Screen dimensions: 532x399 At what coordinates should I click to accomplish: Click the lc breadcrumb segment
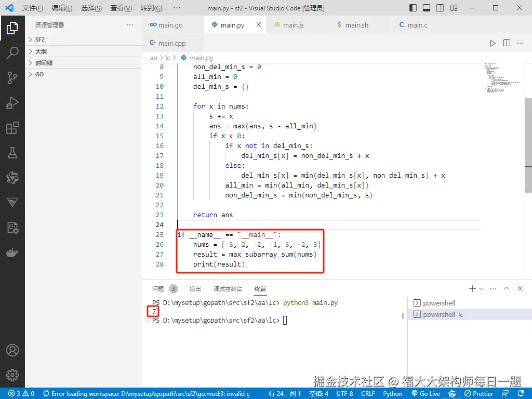168,58
